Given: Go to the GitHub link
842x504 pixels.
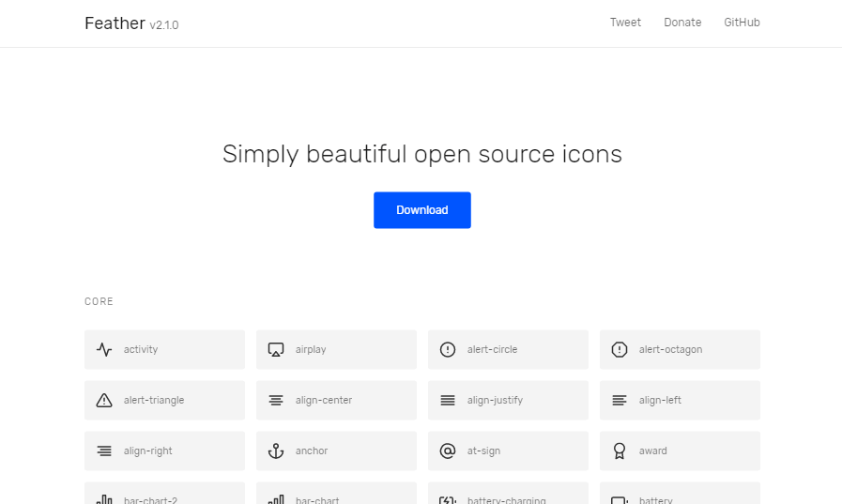Looking at the screenshot, I should pos(742,23).
